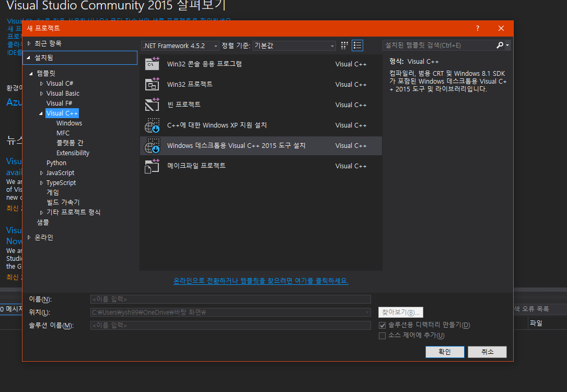
Task: Select MFC under Visual C++
Action: (x=63, y=133)
